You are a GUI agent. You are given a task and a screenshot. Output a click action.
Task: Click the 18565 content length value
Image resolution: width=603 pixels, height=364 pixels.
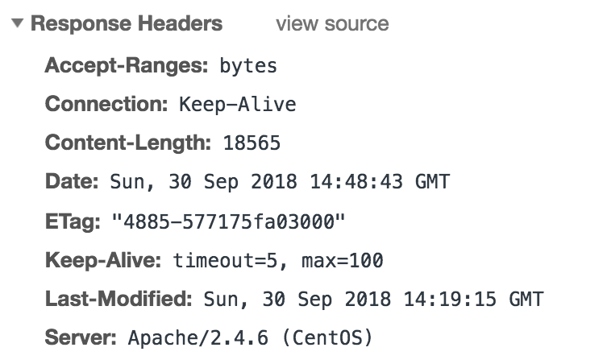[x=251, y=144]
